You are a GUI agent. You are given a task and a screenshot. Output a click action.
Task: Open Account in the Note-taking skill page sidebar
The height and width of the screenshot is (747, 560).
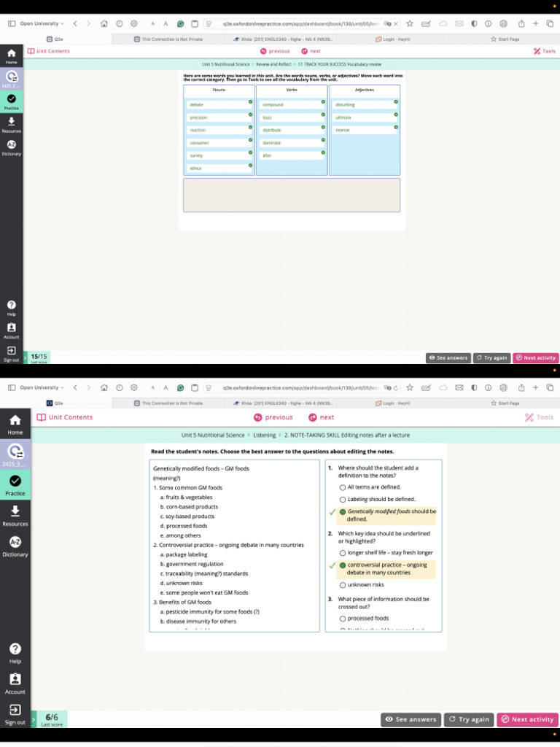click(15, 684)
